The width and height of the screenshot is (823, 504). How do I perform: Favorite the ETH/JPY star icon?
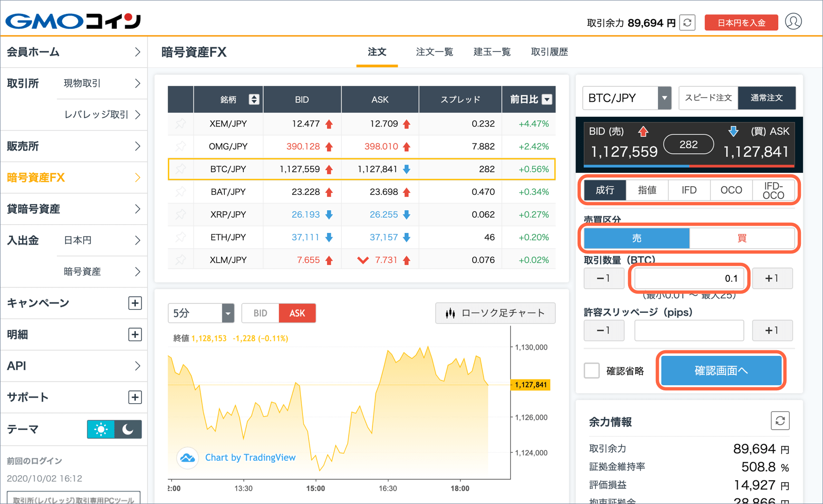(181, 237)
